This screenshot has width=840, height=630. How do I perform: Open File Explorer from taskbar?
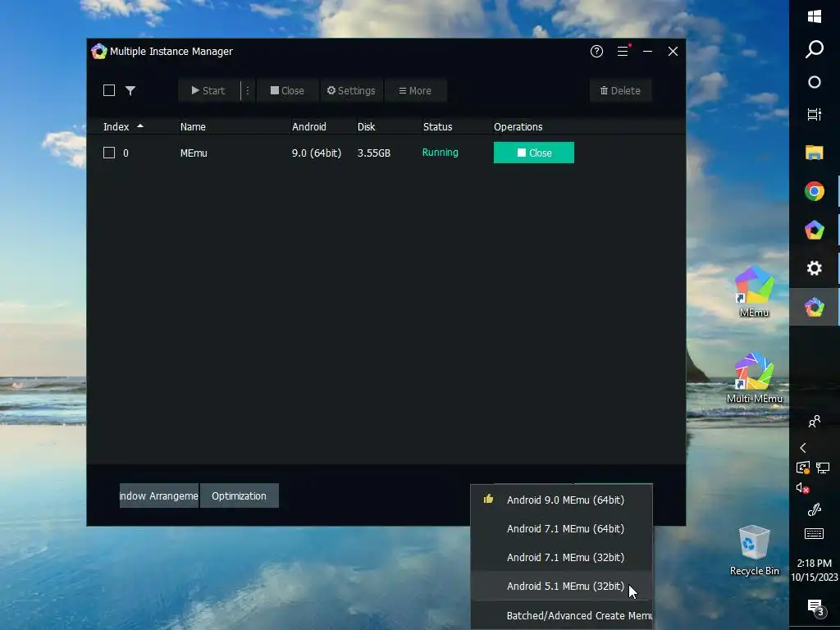tap(815, 153)
